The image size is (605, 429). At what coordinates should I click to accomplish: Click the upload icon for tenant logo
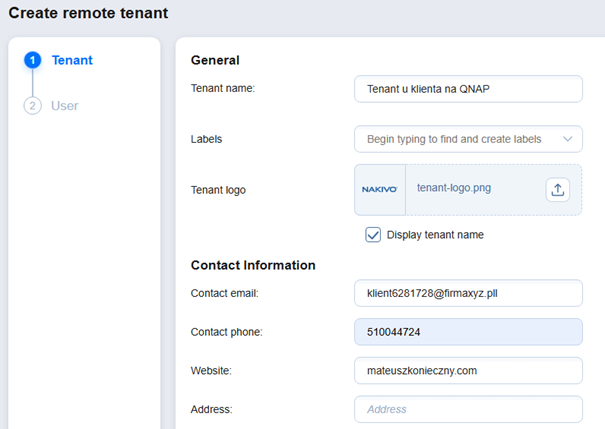tap(558, 189)
